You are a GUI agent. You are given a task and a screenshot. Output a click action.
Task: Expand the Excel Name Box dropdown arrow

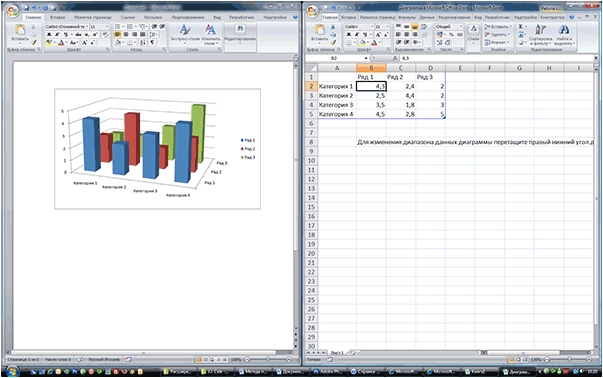tap(366, 58)
